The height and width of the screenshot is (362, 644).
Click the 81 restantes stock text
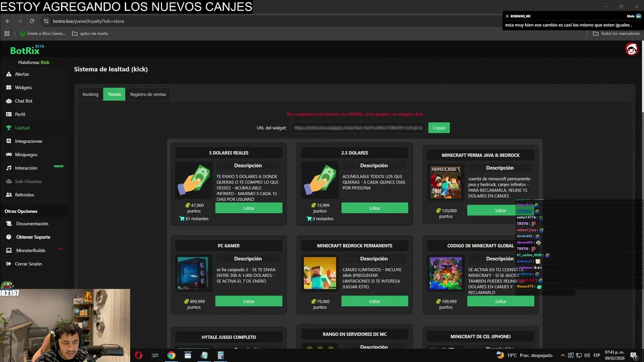194,219
